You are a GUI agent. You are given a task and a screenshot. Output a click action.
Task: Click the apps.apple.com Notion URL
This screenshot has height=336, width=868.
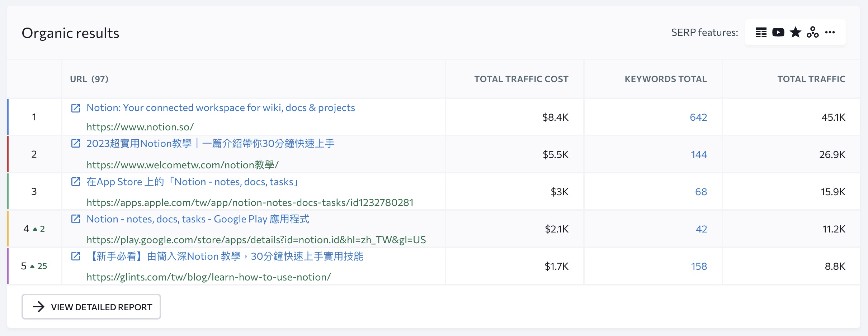click(x=250, y=202)
